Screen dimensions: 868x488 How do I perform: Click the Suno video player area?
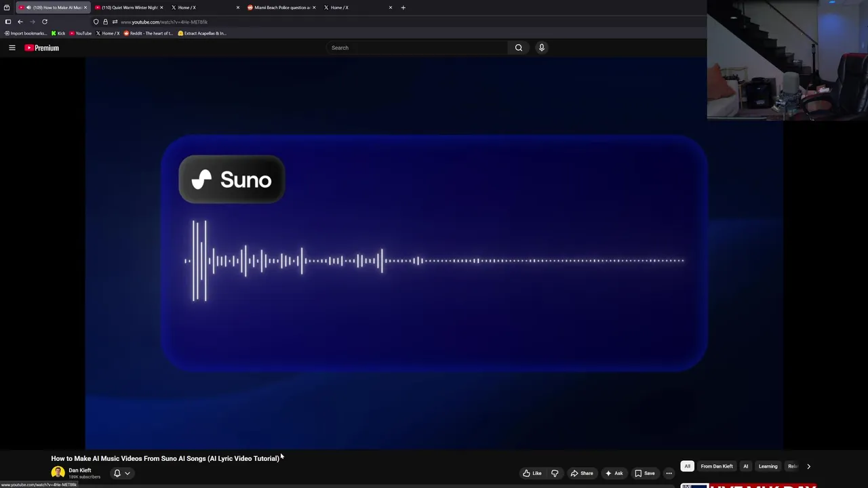(x=434, y=253)
